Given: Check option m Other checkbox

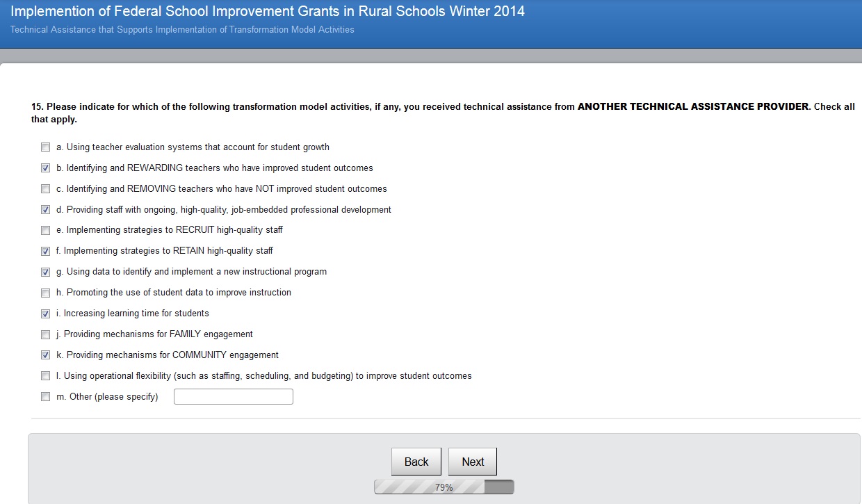Looking at the screenshot, I should pos(46,397).
